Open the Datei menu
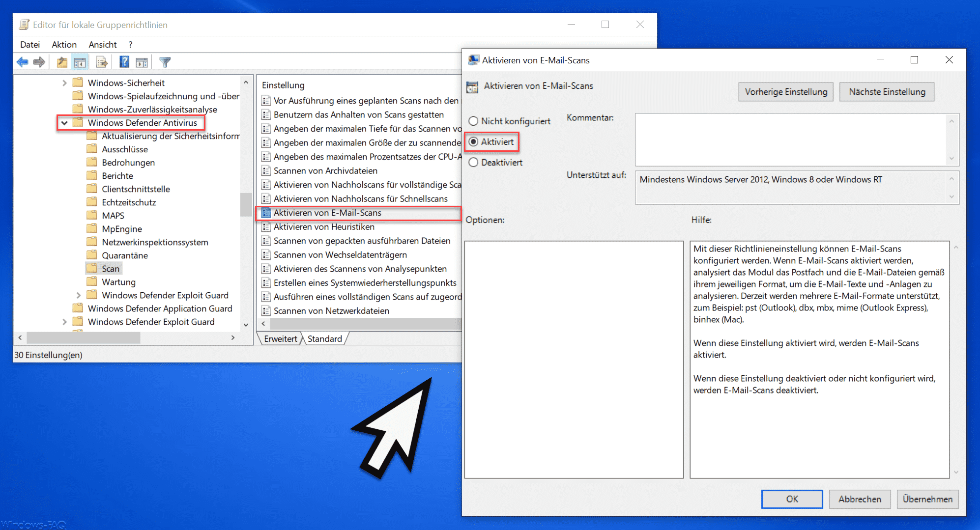980x530 pixels. click(29, 44)
